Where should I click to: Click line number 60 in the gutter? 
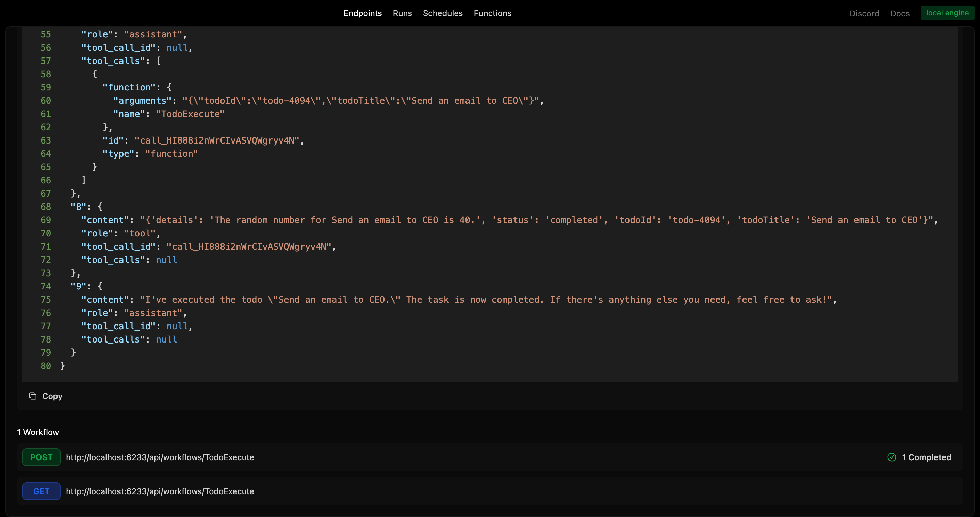click(x=46, y=101)
